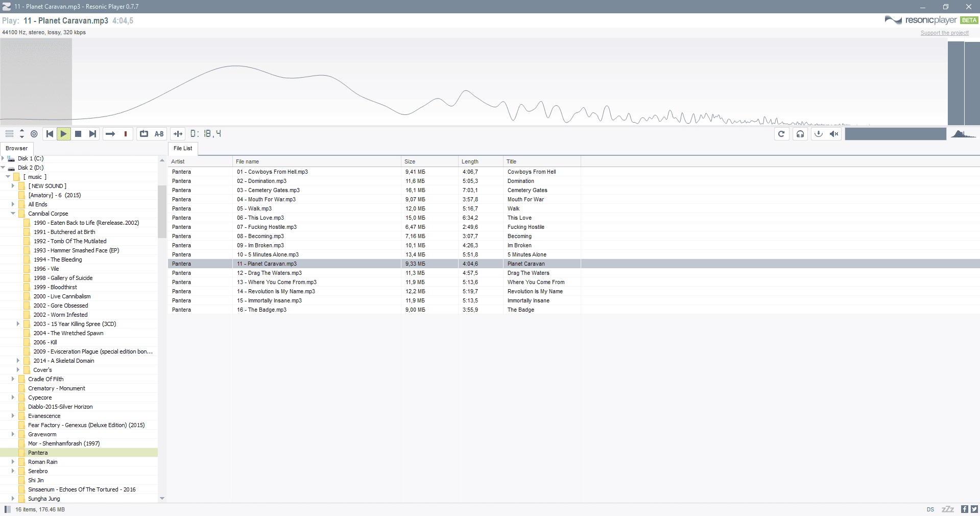Skip to the previous track
980x516 pixels.
pos(50,134)
